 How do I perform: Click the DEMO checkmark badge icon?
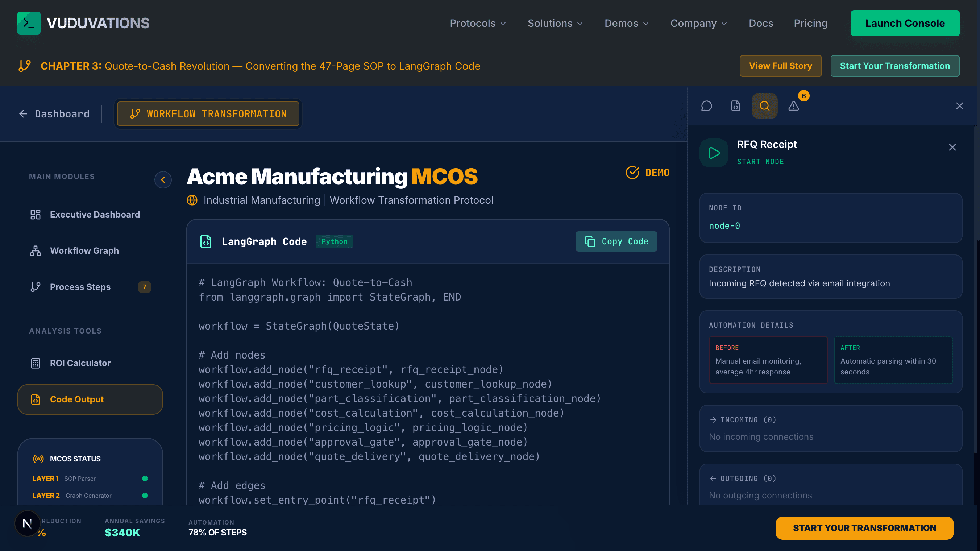pyautogui.click(x=632, y=173)
